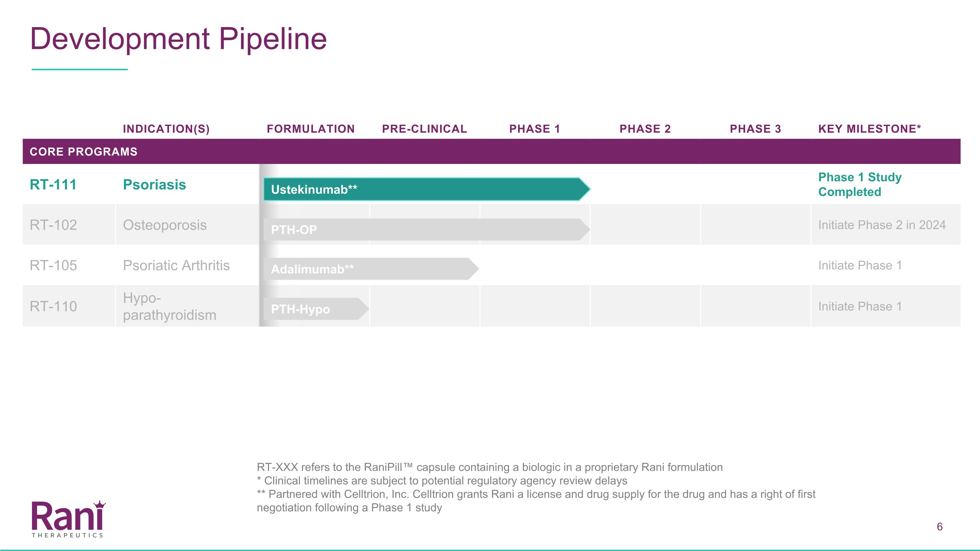
Task: Select the Adalimumab pipeline arrow
Action: click(371, 269)
